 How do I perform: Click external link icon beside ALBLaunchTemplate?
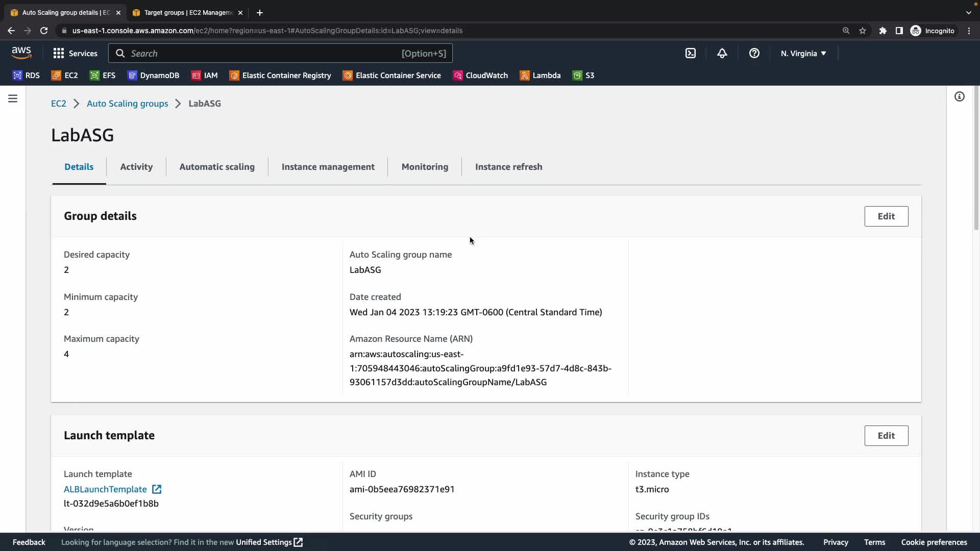tap(157, 489)
